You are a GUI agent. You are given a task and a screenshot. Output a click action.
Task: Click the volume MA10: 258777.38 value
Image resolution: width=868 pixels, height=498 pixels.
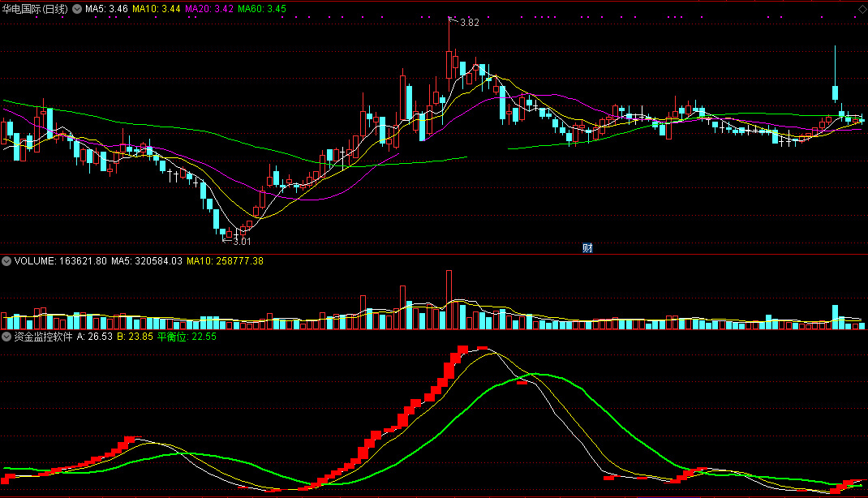(x=225, y=261)
